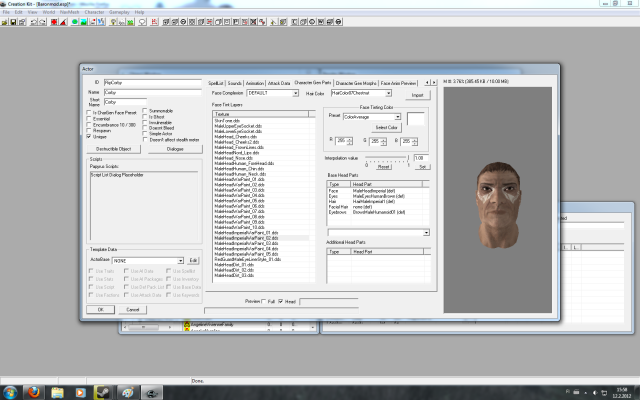Viewport: 640px width, 400px height.
Task: Click the Interpolation value slider
Action: [385, 159]
